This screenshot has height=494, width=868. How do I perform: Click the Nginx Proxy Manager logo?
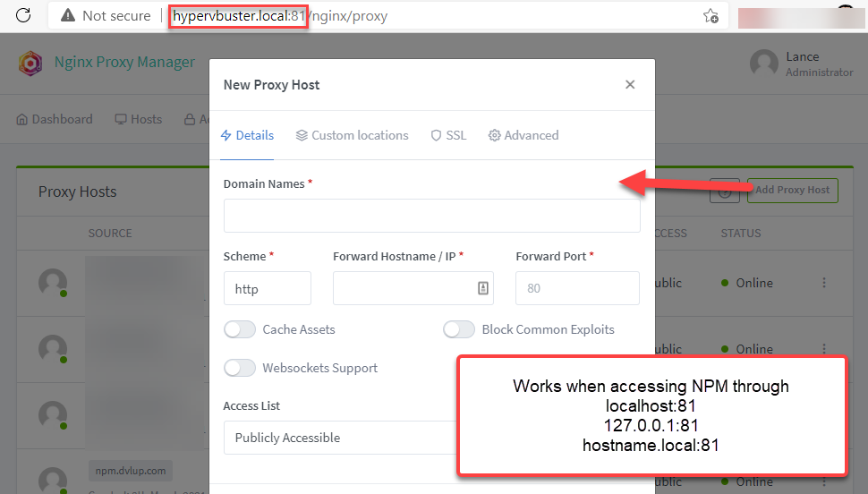(30, 64)
